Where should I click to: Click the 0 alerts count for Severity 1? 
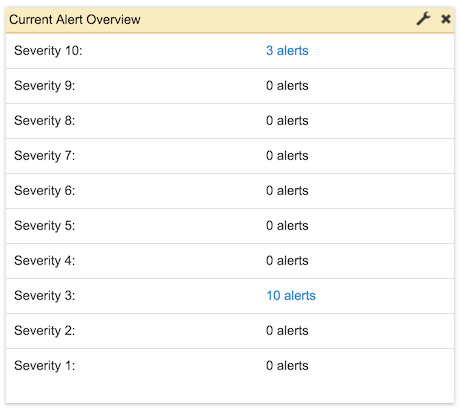pyautogui.click(x=287, y=366)
